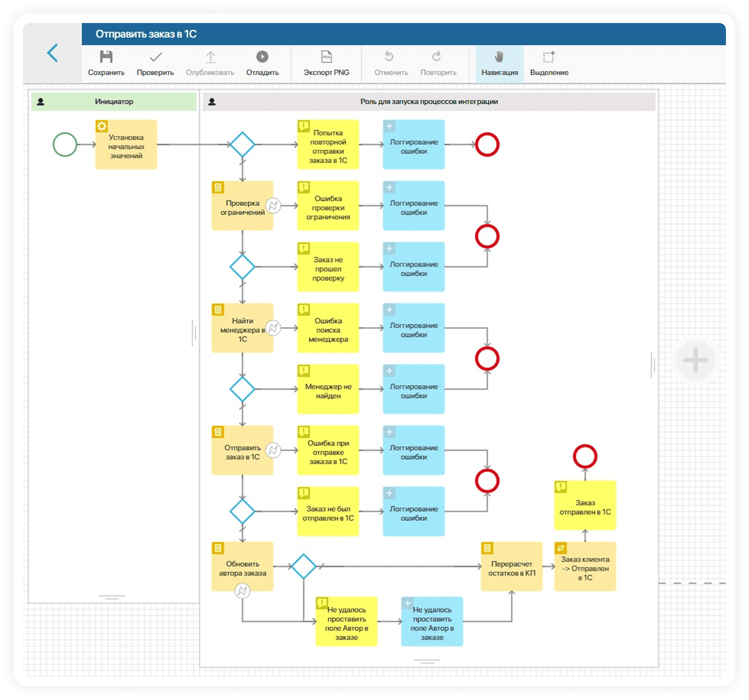
Task: Select the gateway before Заказ не прошел проверку
Action: click(x=242, y=267)
